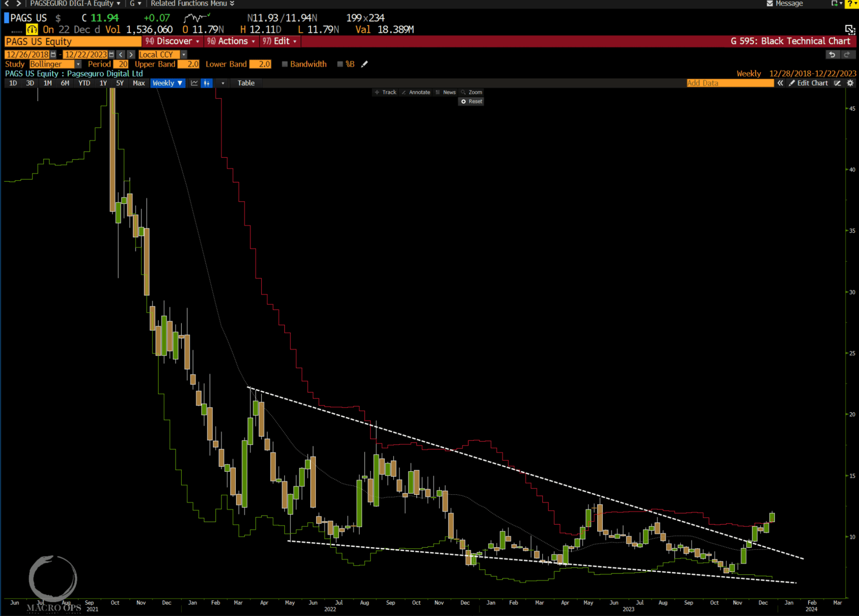859x616 pixels.
Task: Select the 3D time range
Action: [30, 83]
